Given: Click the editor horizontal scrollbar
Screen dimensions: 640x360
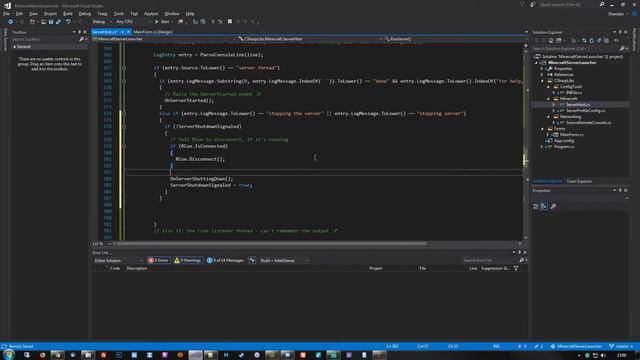Looking at the screenshot, I should pos(271,244).
